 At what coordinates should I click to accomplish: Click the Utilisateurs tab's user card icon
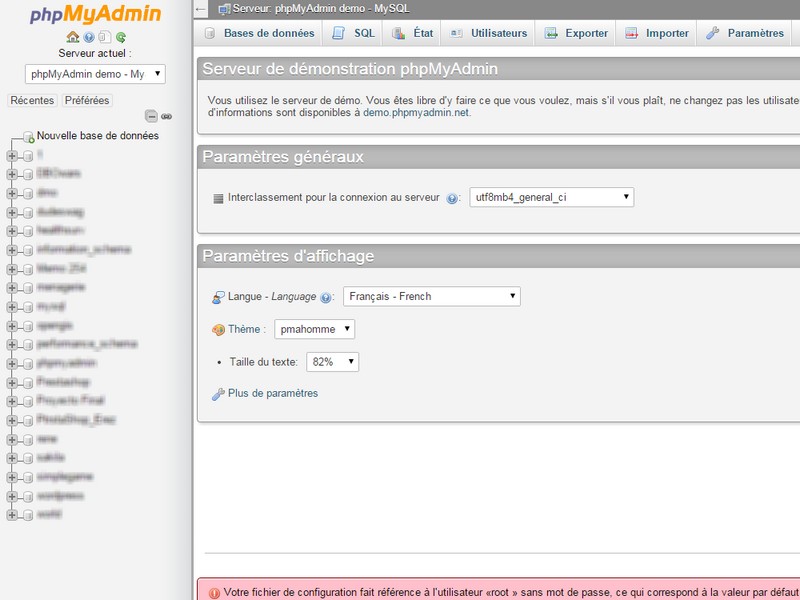tap(456, 33)
